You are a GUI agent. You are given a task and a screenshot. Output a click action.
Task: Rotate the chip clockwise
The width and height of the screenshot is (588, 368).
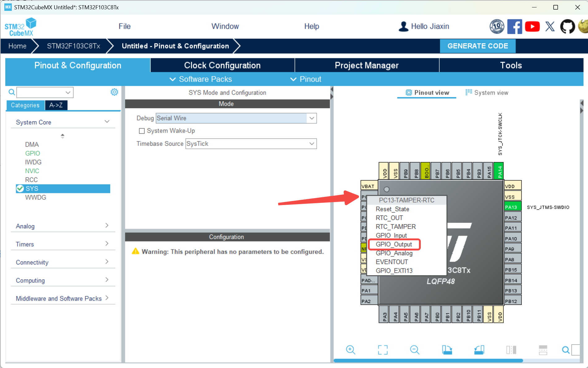[x=447, y=350]
